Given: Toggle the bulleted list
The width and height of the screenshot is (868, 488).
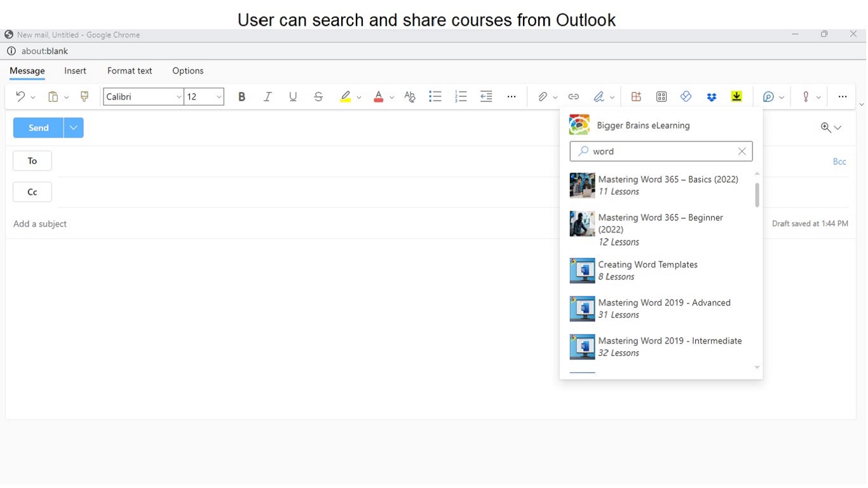Looking at the screenshot, I should [x=435, y=97].
